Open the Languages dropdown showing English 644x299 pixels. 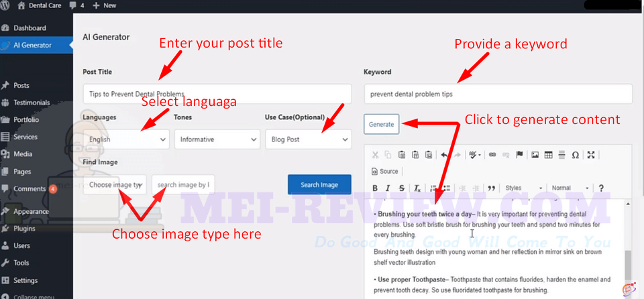(126, 139)
